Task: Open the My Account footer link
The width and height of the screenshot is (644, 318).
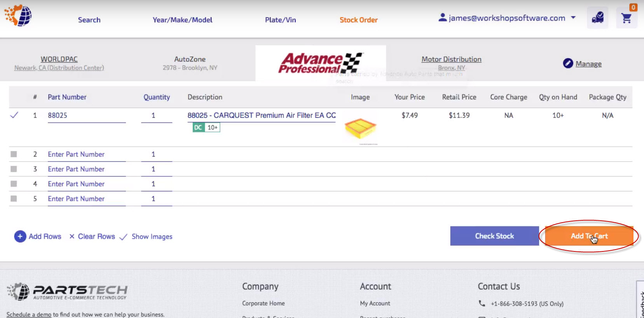Action: coord(375,303)
